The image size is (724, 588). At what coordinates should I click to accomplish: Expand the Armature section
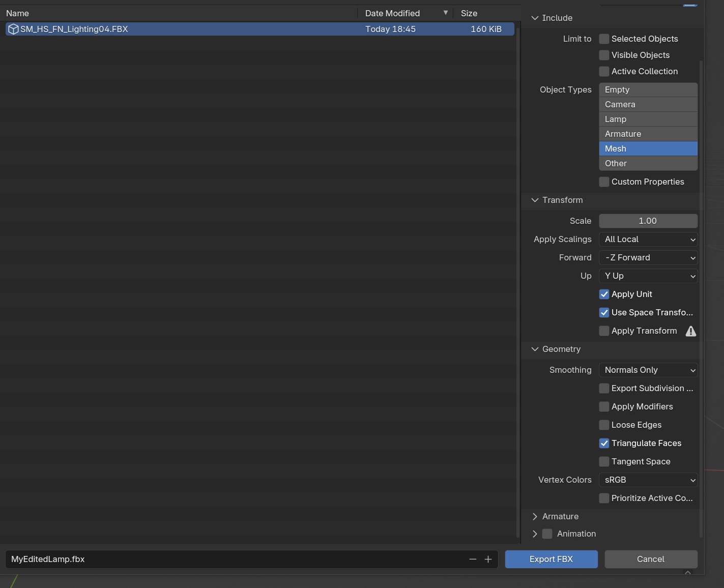(x=535, y=516)
